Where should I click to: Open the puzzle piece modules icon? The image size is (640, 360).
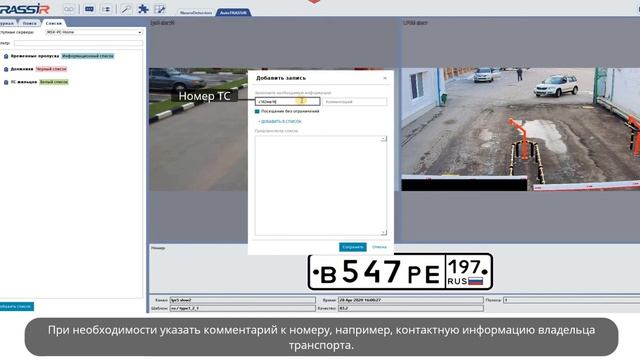point(143,9)
